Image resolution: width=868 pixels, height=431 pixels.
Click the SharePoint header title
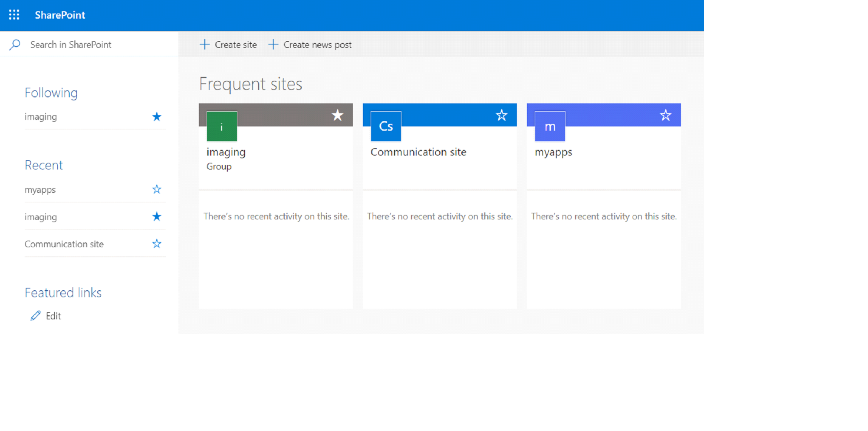tap(60, 15)
